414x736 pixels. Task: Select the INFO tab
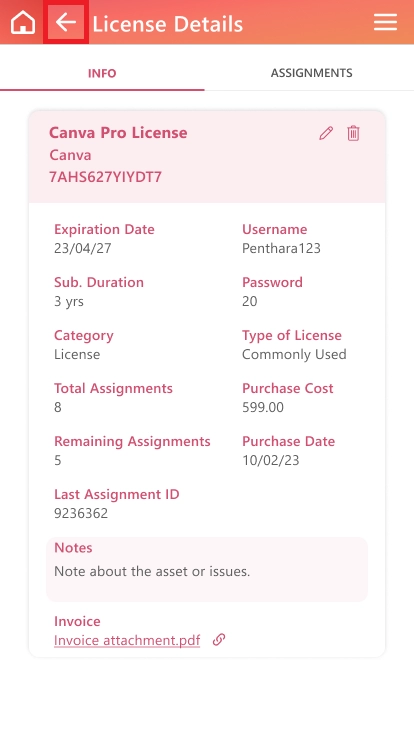(x=102, y=73)
